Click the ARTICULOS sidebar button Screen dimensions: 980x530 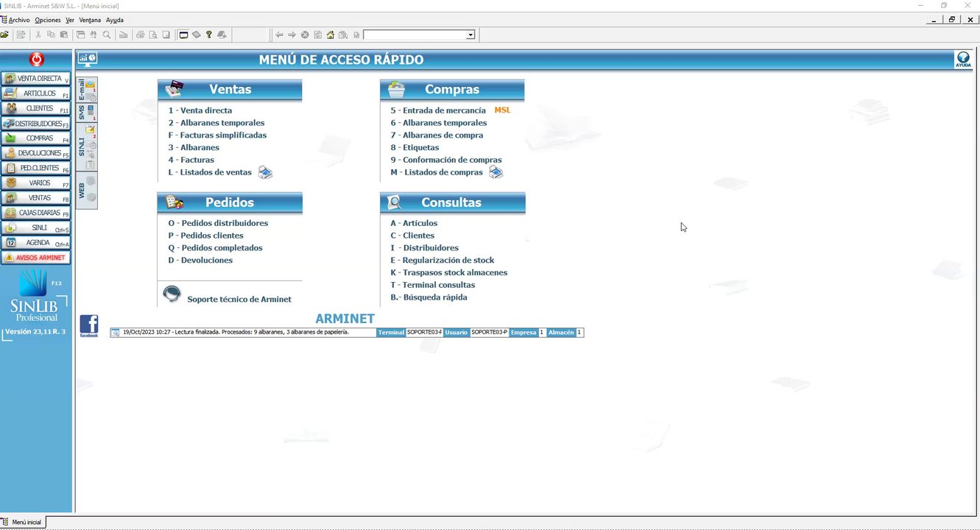tap(36, 93)
